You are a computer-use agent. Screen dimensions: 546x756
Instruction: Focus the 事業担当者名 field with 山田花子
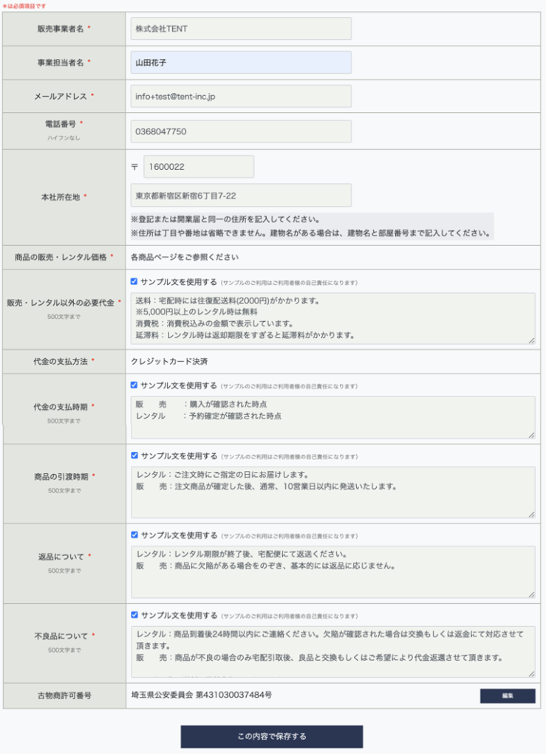pyautogui.click(x=241, y=63)
